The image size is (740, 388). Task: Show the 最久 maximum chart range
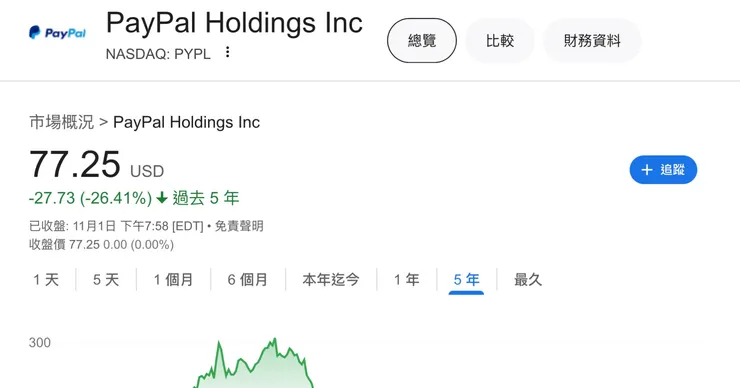[528, 280]
